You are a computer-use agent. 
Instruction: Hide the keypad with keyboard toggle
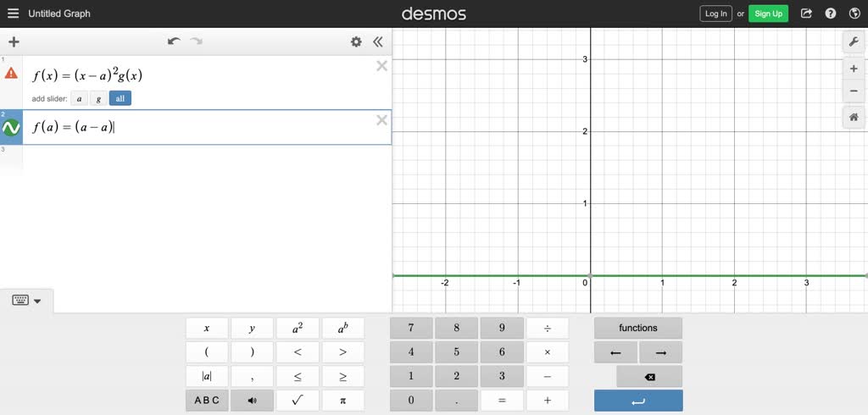[26, 301]
